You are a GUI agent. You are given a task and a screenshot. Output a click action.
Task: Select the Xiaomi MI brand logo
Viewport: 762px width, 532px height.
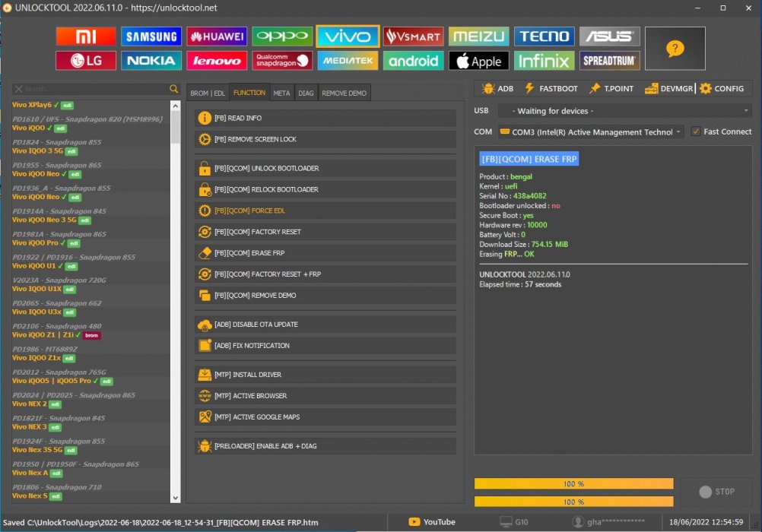pyautogui.click(x=85, y=36)
